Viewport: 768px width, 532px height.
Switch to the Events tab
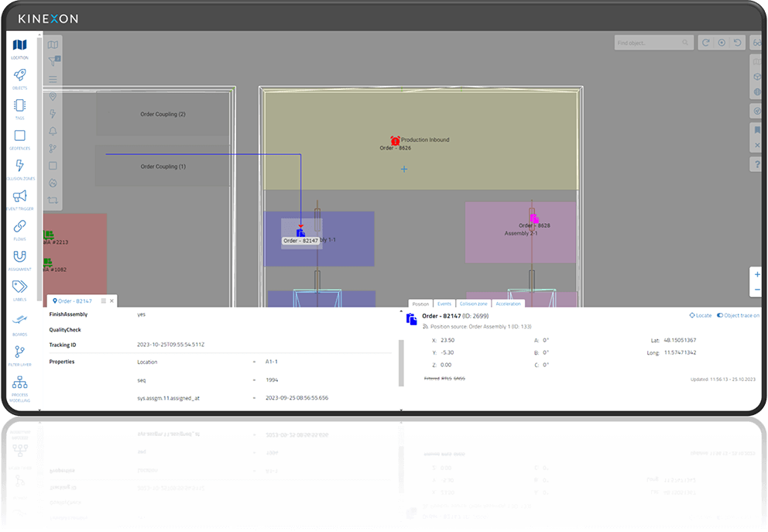click(444, 304)
